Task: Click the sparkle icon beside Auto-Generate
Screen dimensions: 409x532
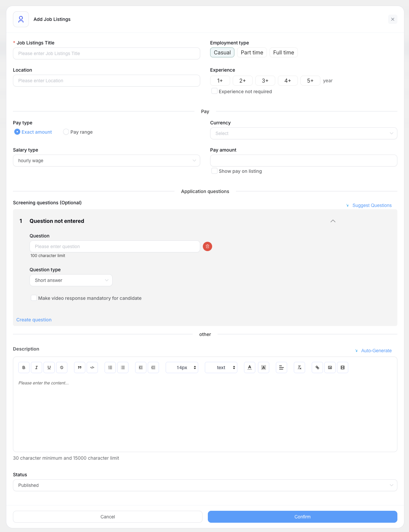Action: click(357, 351)
